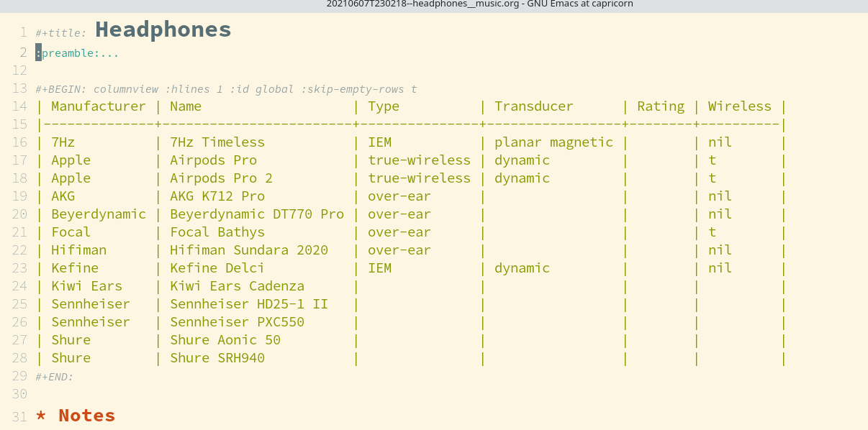Expand the folded :preamble: drawer

(x=77, y=53)
